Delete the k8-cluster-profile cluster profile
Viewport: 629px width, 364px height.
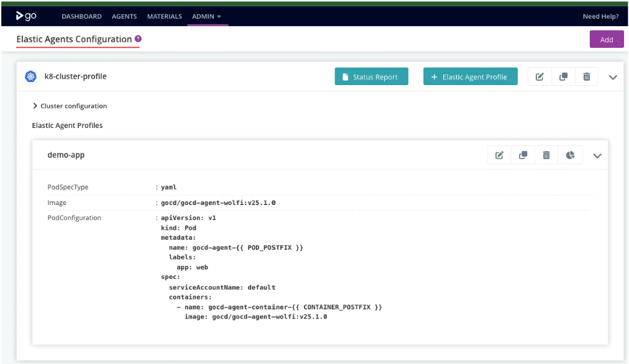(587, 76)
